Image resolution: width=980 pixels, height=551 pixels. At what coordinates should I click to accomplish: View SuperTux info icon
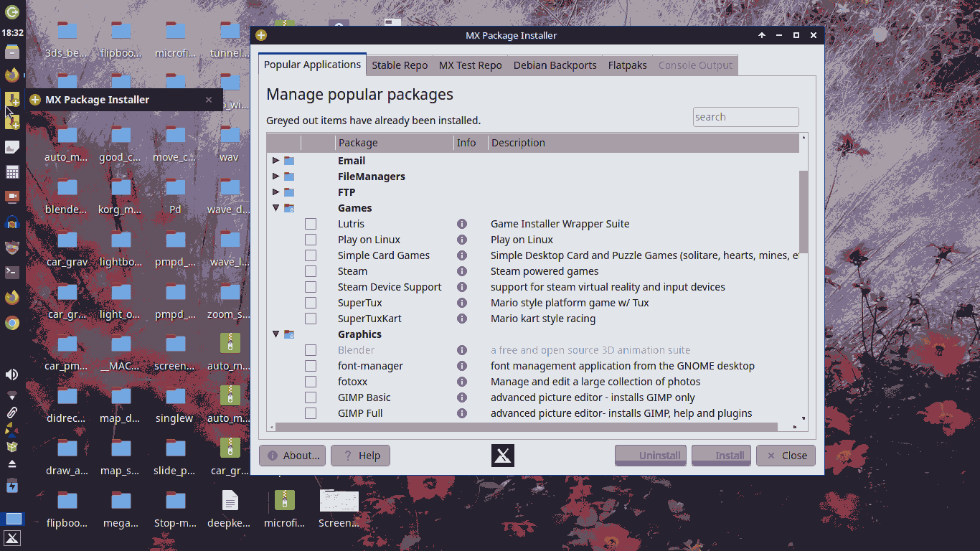[462, 303]
